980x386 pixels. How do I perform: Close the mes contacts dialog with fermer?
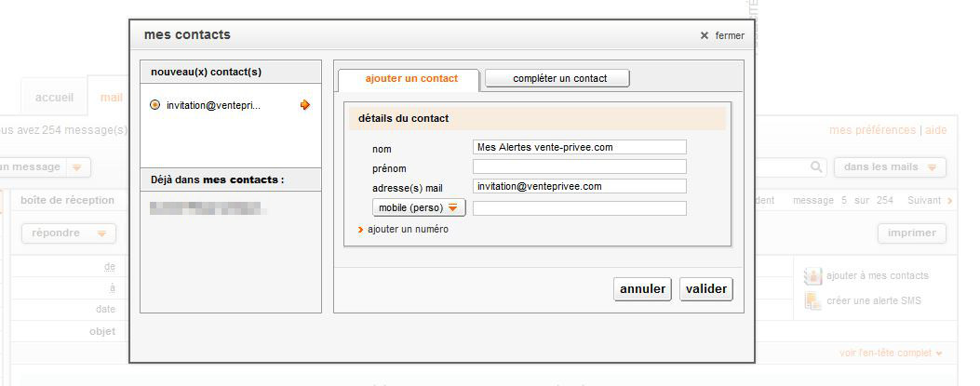point(722,35)
